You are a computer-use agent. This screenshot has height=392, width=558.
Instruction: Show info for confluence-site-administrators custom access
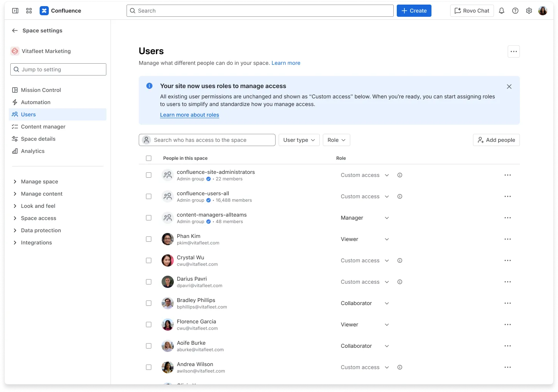coord(400,175)
